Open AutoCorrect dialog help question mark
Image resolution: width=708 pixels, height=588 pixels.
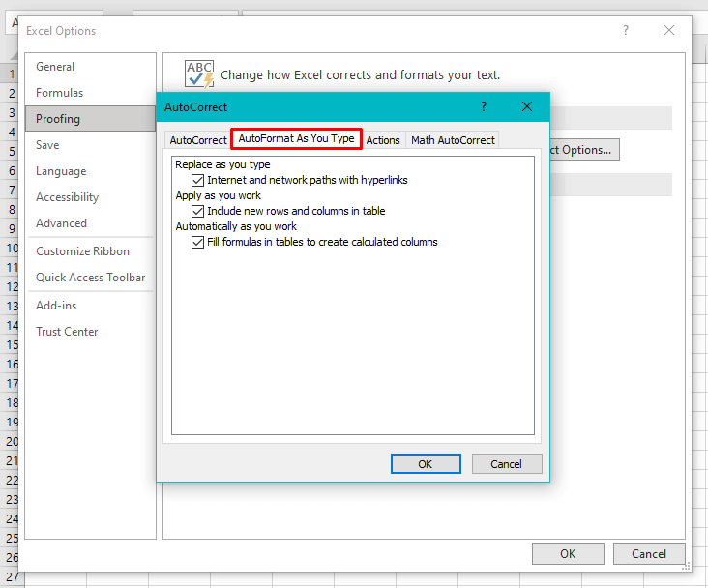pyautogui.click(x=484, y=106)
